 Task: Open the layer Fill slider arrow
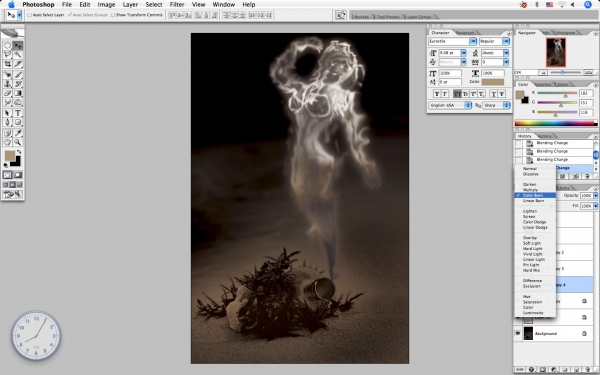click(x=595, y=206)
